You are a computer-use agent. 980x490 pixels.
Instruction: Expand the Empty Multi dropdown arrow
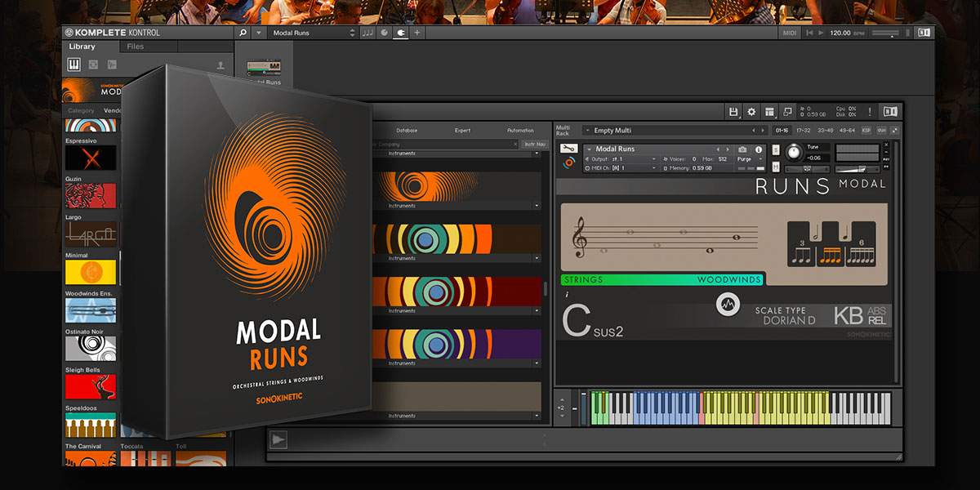[588, 131]
